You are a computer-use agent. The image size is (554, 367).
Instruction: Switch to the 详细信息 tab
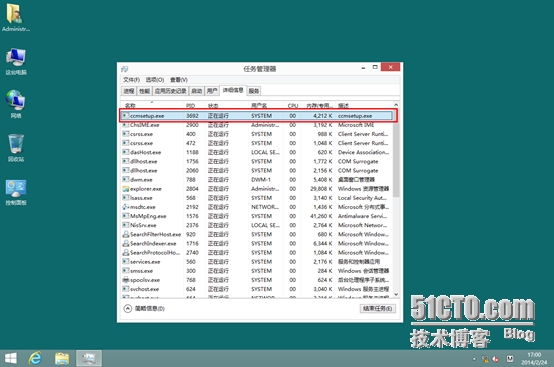pyautogui.click(x=232, y=90)
